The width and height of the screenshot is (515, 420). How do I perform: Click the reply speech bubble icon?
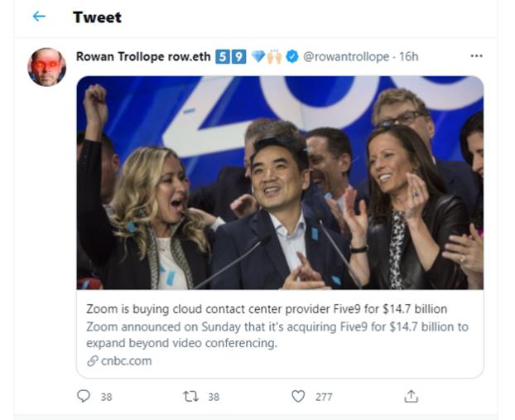84,397
